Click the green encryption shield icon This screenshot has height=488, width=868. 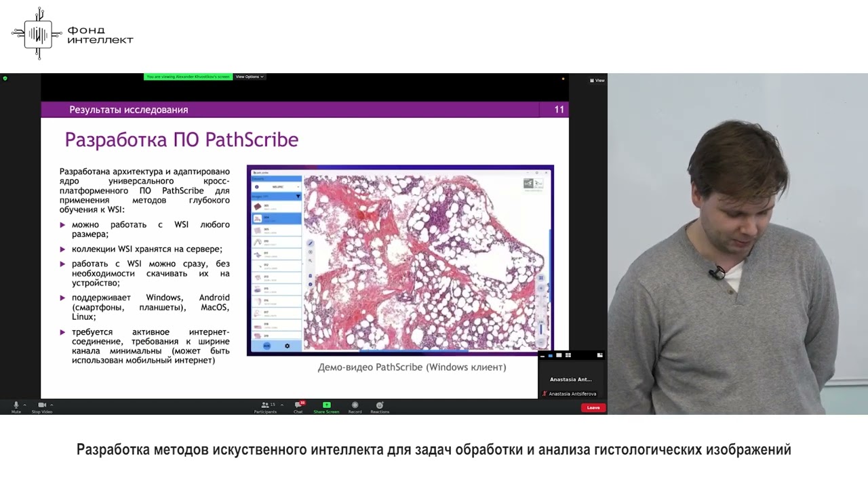(5, 78)
